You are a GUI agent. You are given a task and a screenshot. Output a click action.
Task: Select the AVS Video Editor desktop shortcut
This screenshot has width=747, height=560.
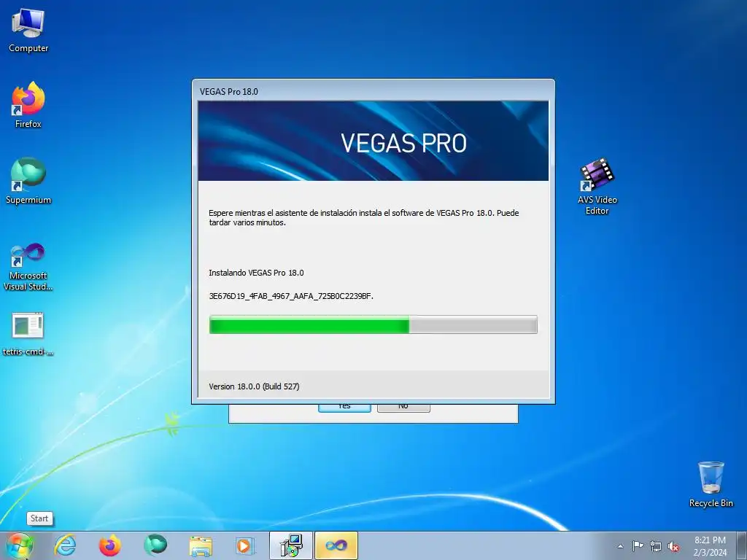(597, 186)
